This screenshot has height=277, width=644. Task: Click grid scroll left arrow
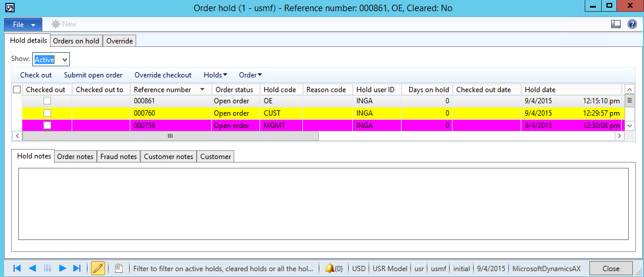(x=17, y=136)
